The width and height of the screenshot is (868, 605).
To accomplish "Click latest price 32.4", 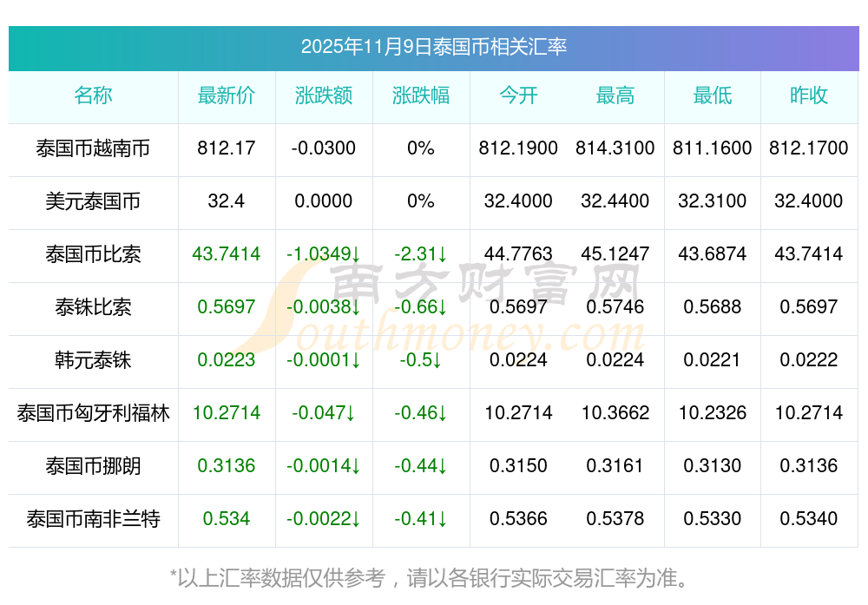I will (x=227, y=201).
